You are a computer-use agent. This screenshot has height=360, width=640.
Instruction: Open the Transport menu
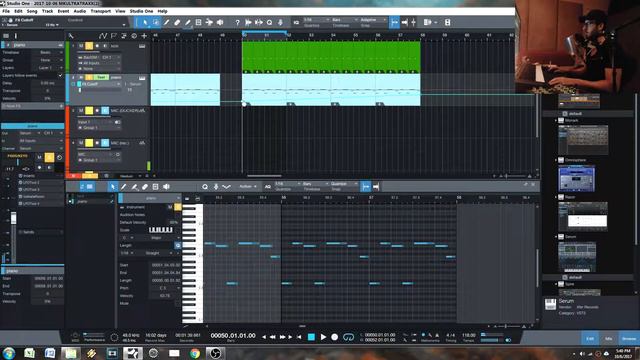point(100,11)
